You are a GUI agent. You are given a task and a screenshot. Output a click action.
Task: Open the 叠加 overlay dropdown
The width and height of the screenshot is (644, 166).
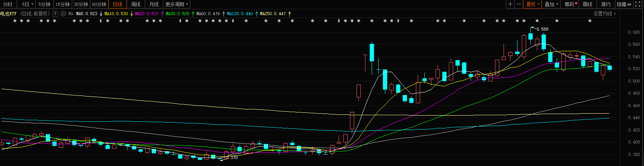[551, 4]
